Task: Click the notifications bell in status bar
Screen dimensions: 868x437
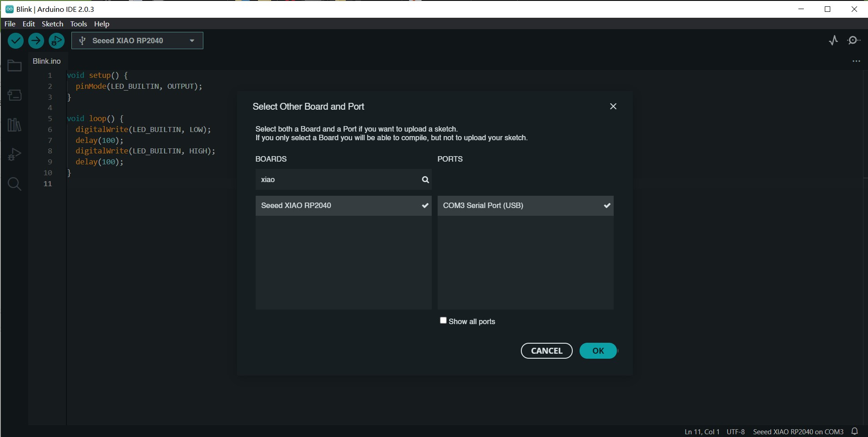Action: 855,431
